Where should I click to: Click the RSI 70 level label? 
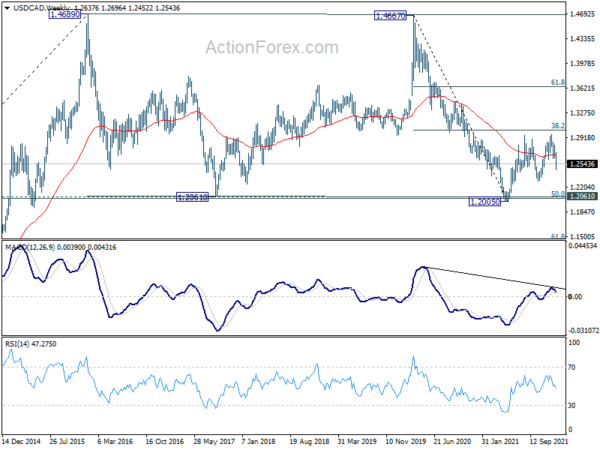click(x=572, y=367)
